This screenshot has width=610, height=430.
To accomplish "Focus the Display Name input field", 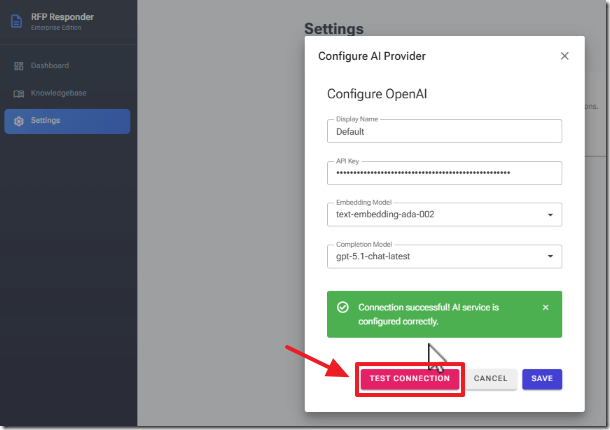I will (444, 131).
